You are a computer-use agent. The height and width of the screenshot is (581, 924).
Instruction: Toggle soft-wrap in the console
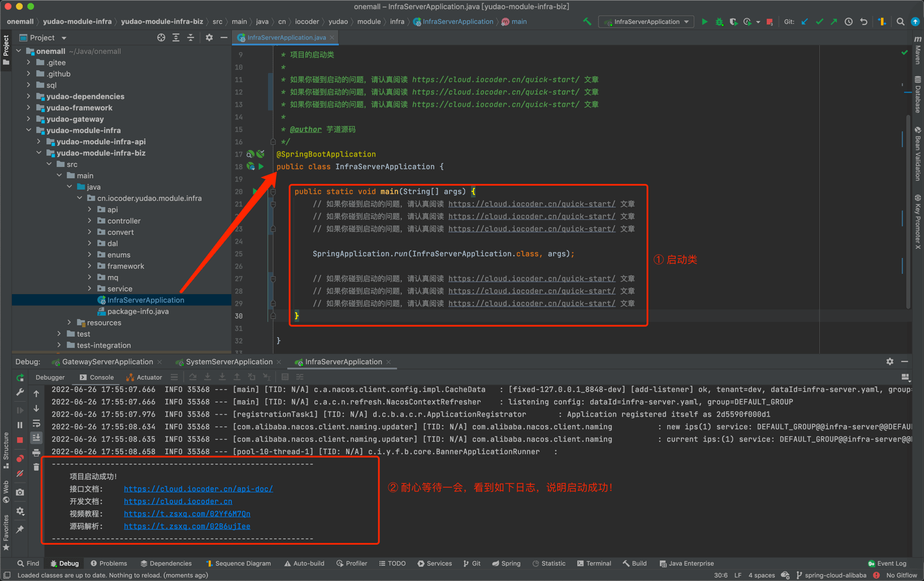tap(36, 423)
